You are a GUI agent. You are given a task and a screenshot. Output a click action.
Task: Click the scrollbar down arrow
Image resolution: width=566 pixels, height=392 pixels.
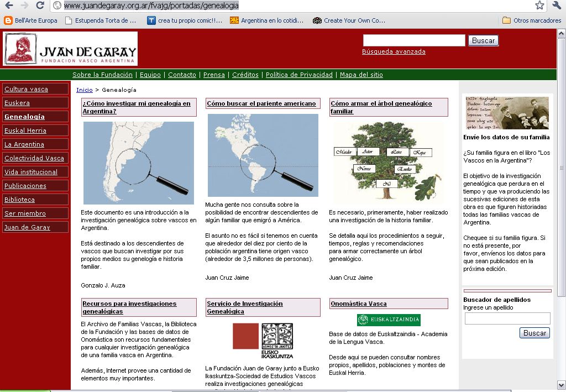point(562,384)
